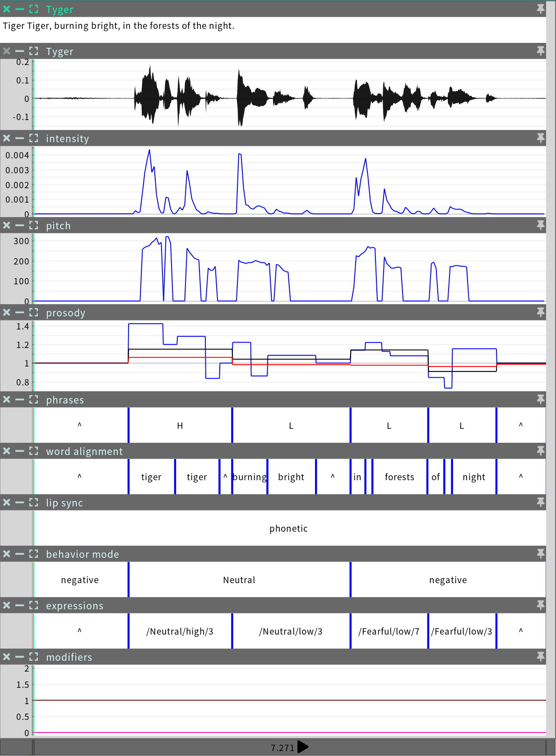Select the 'bright' word alignment segment
Image resolution: width=556 pixels, height=756 pixels.
[291, 477]
